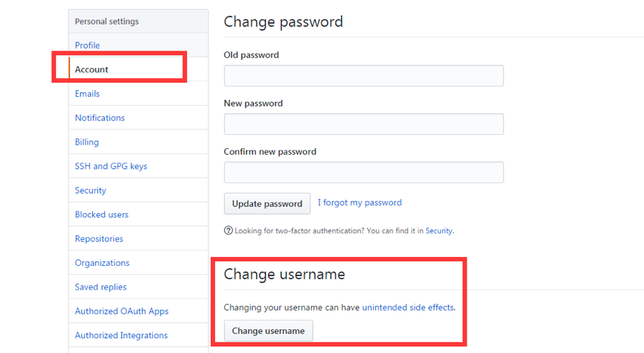Viewport: 644px width, 353px height.
Task: Open Security in the sidebar
Action: point(90,190)
